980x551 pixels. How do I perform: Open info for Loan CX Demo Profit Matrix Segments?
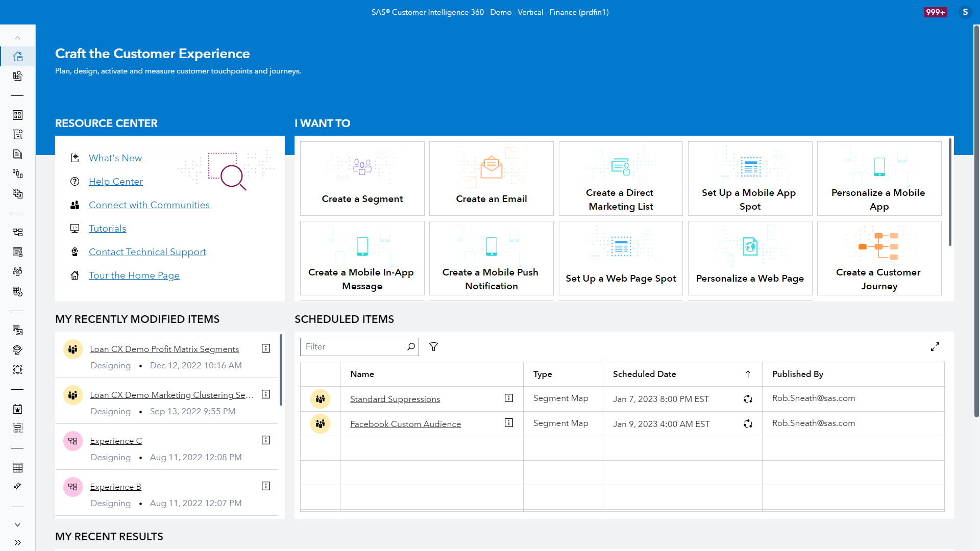pos(266,348)
